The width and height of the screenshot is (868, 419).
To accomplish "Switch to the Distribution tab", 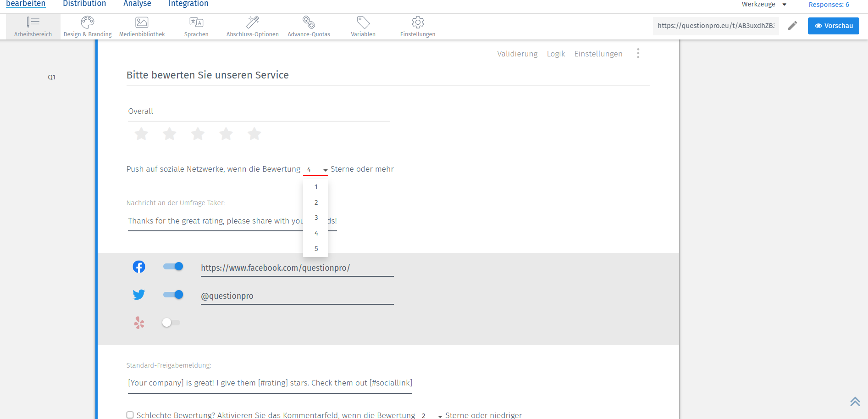I will [x=84, y=4].
